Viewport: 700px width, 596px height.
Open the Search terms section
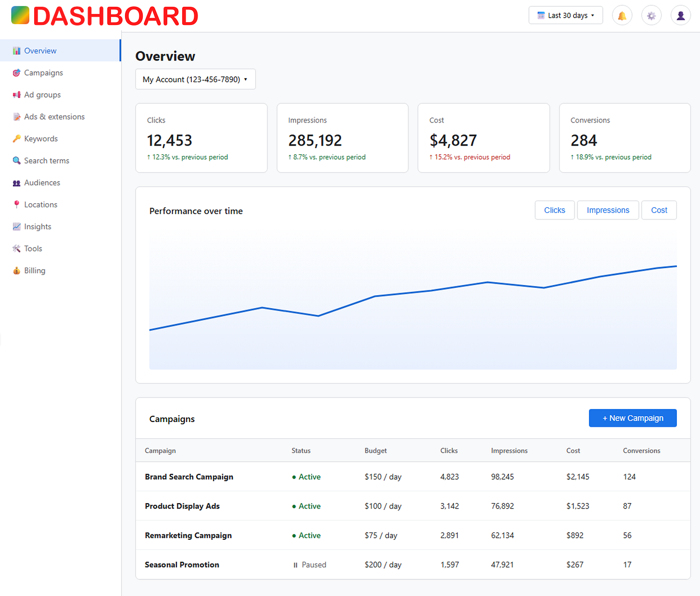(60, 161)
